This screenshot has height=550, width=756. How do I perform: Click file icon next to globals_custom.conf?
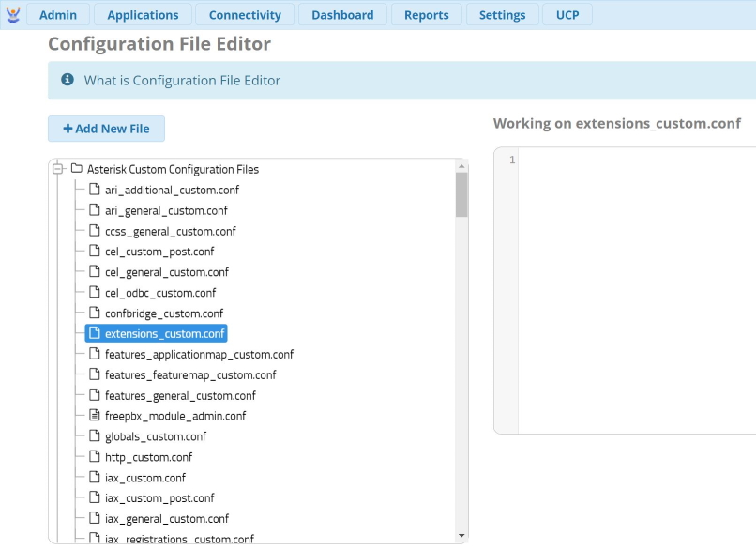(94, 436)
